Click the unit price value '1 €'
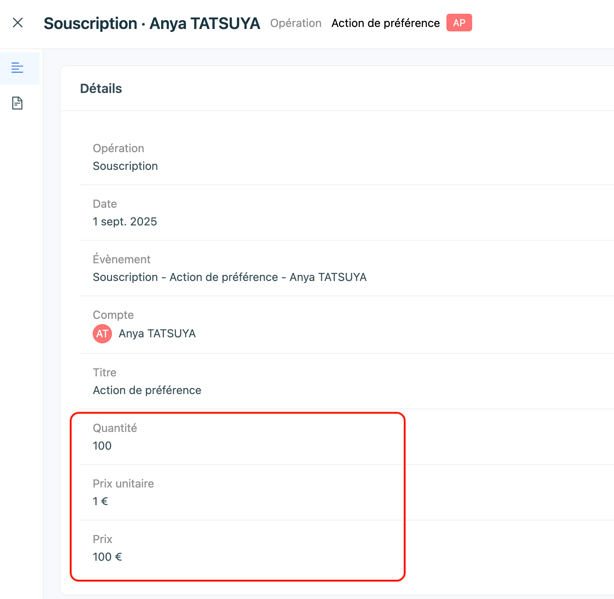 100,501
